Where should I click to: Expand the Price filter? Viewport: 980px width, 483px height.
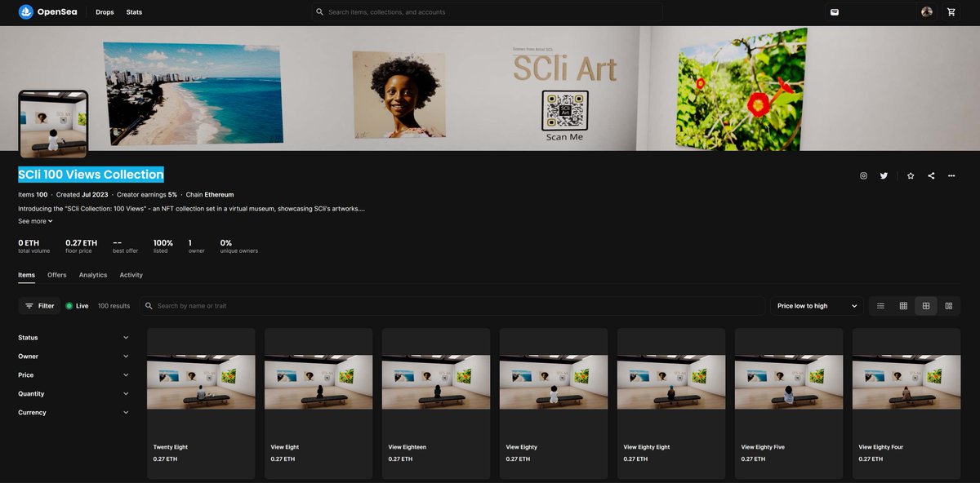click(73, 375)
